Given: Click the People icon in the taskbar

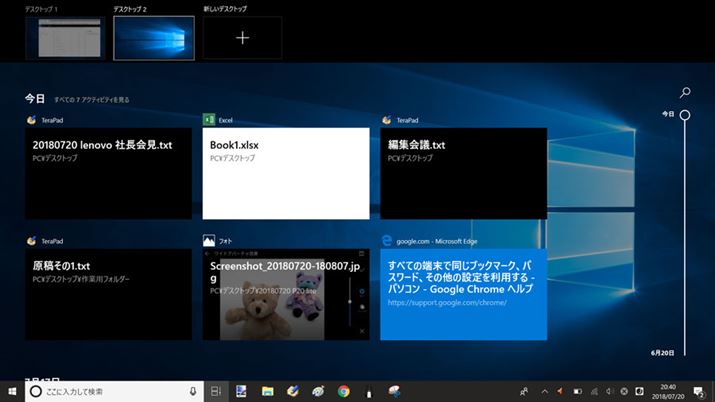Looking at the screenshot, I should tap(525, 392).
